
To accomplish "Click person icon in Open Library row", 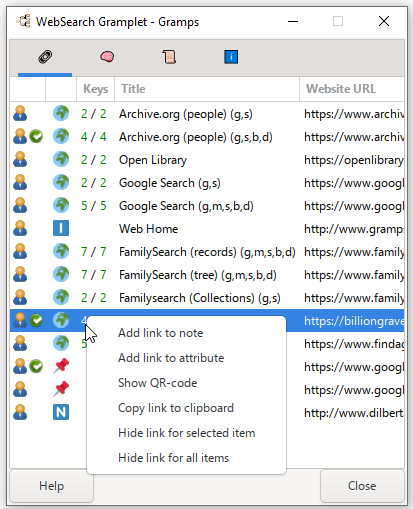I will point(20,159).
